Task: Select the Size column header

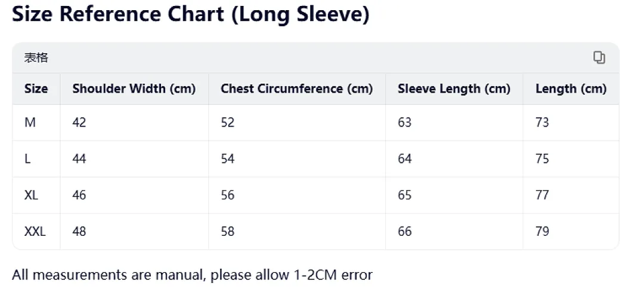Action: (x=36, y=89)
